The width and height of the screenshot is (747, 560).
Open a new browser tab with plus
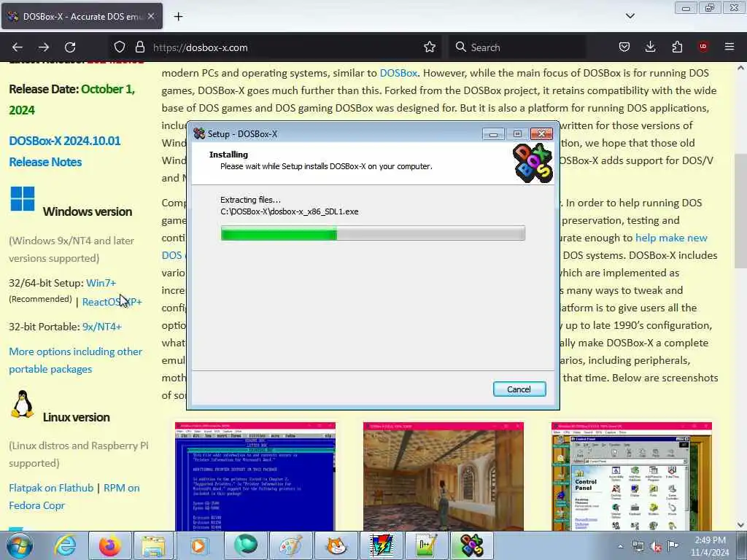178,17
